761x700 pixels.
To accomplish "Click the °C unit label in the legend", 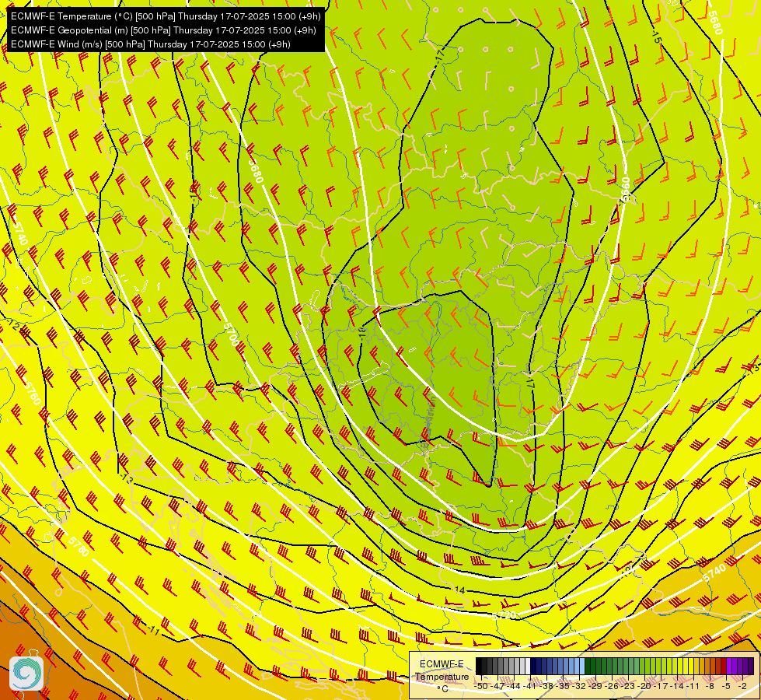I will pyautogui.click(x=443, y=689).
